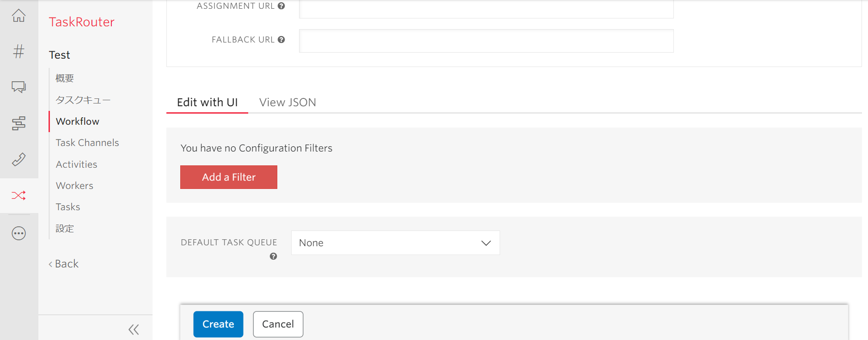
Task: Open the Programmable Chat speech-bubble icon
Action: 18,87
